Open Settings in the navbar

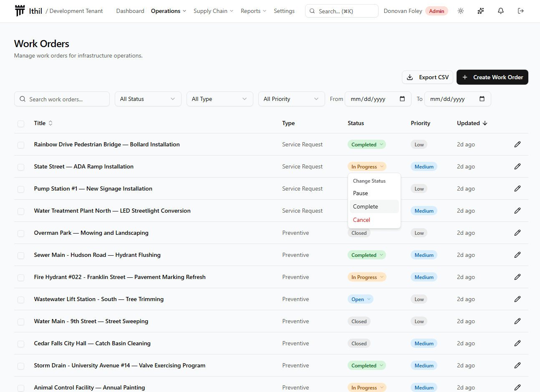pos(284,11)
